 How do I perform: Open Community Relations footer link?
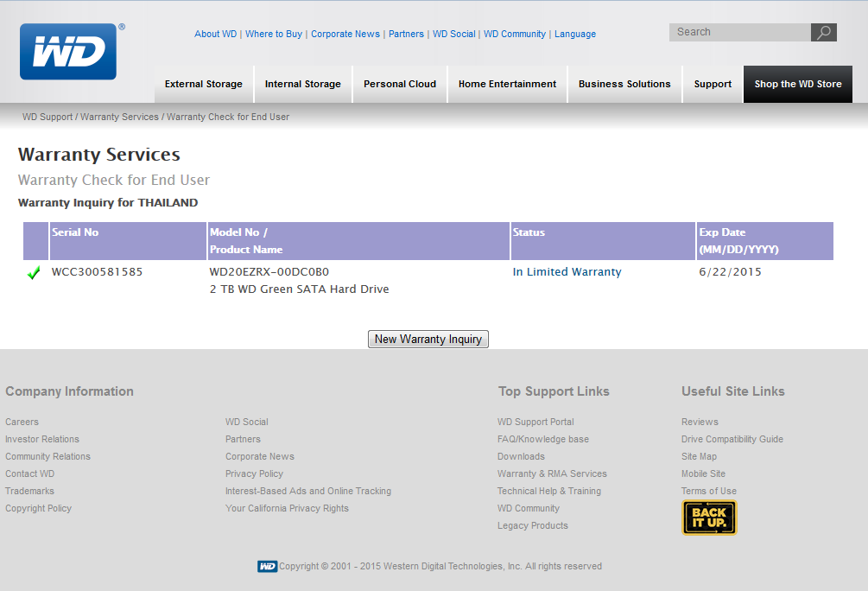[48, 456]
